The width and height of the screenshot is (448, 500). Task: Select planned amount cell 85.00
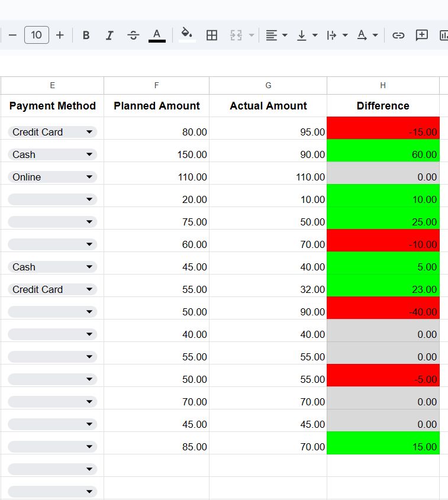[157, 443]
